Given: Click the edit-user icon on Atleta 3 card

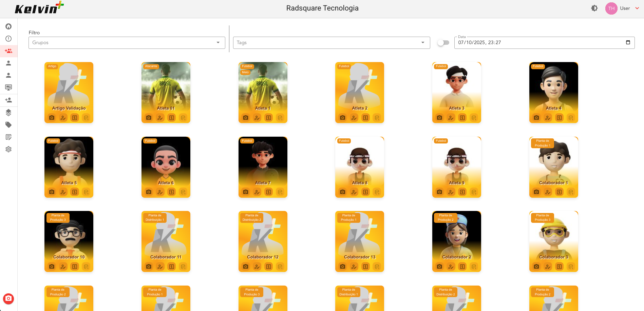Looking at the screenshot, I should click(x=451, y=118).
